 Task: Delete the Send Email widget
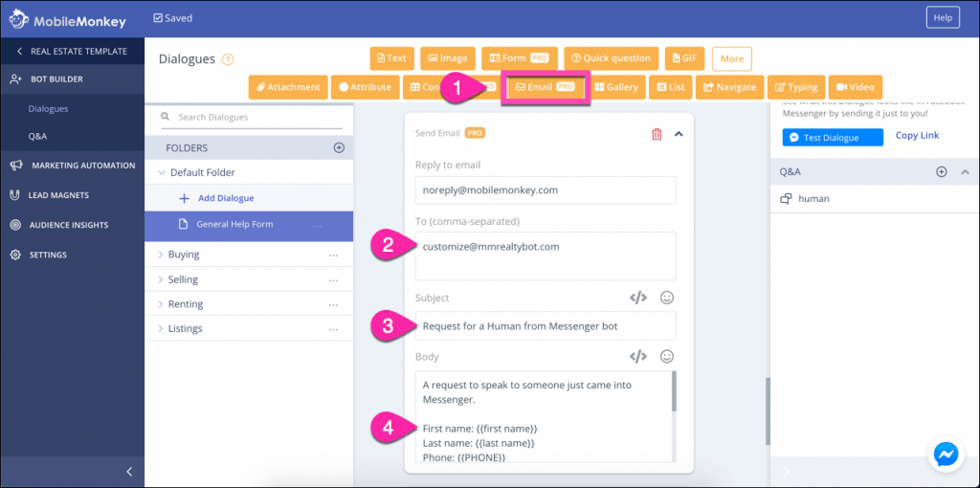point(657,134)
